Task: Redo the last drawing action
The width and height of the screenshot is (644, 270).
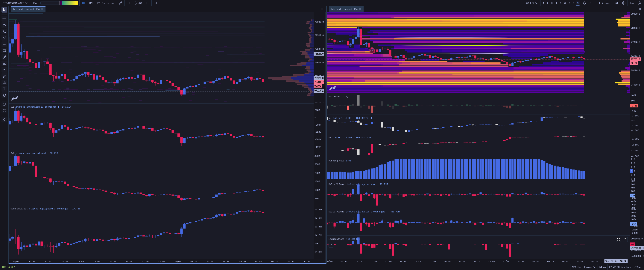Action: point(4,110)
